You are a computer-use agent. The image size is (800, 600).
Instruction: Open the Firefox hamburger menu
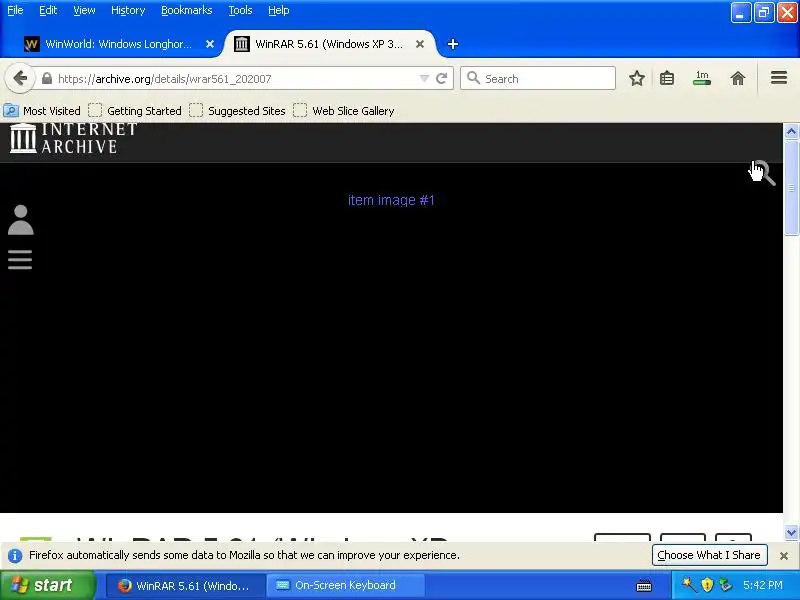(x=779, y=78)
